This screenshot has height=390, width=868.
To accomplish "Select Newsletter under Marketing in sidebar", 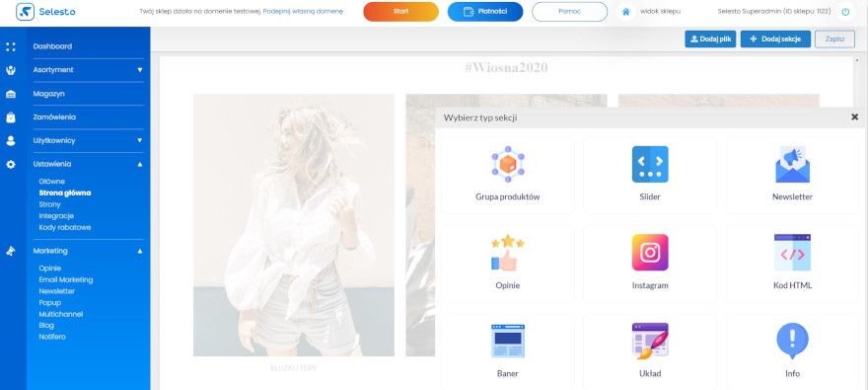I will (x=57, y=291).
